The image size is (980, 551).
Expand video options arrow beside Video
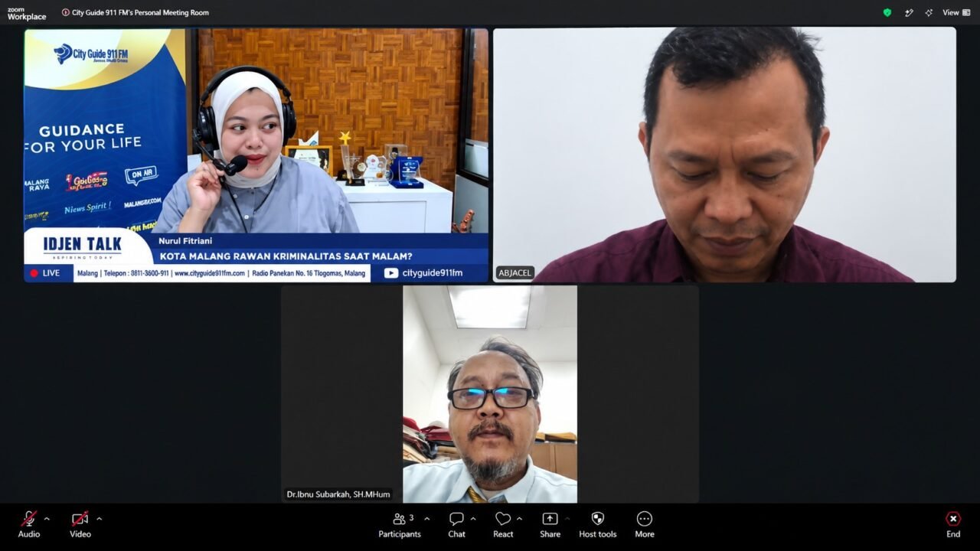pyautogui.click(x=99, y=519)
